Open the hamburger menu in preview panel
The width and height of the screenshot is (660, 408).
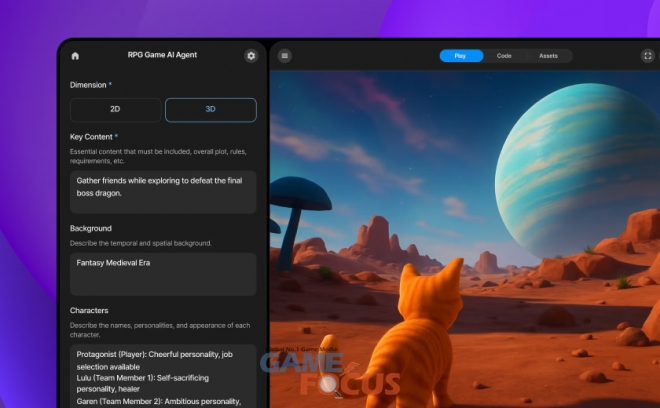click(x=285, y=56)
